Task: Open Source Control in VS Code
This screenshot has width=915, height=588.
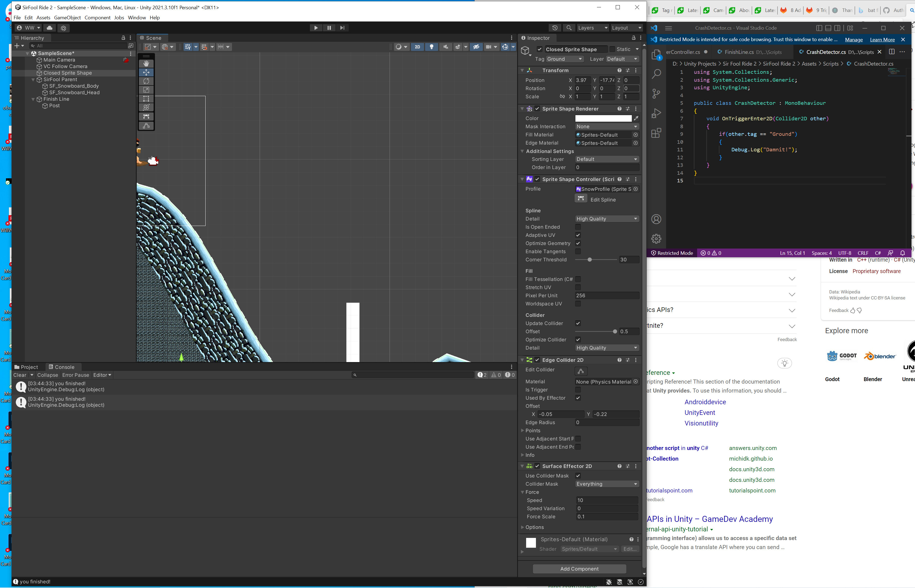Action: [656, 93]
